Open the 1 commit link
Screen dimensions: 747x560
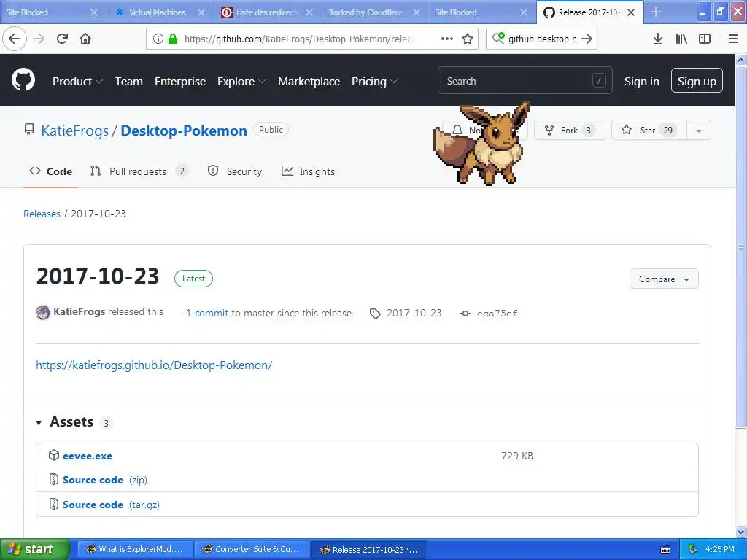(206, 314)
